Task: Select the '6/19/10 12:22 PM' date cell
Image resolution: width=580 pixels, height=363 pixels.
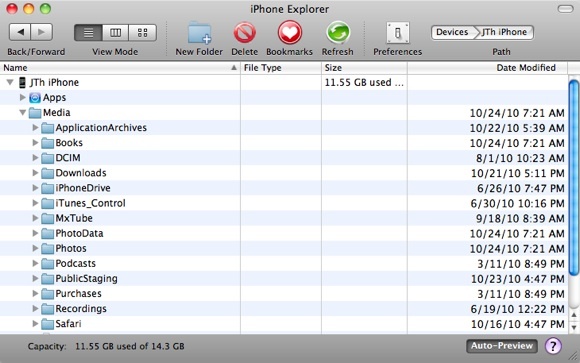Action: [487, 309]
